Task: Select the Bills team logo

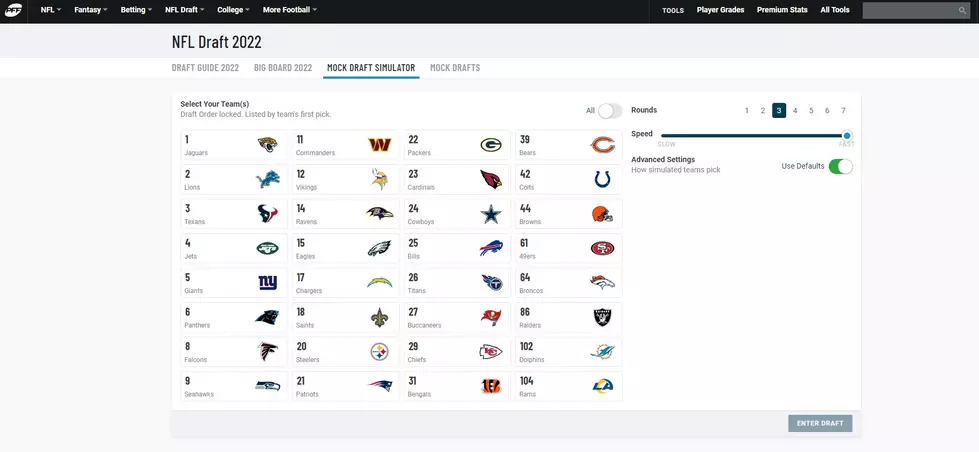Action: tap(491, 248)
